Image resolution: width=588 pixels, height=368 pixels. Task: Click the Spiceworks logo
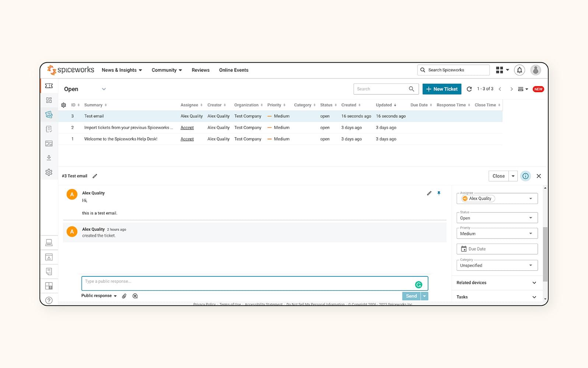click(70, 70)
